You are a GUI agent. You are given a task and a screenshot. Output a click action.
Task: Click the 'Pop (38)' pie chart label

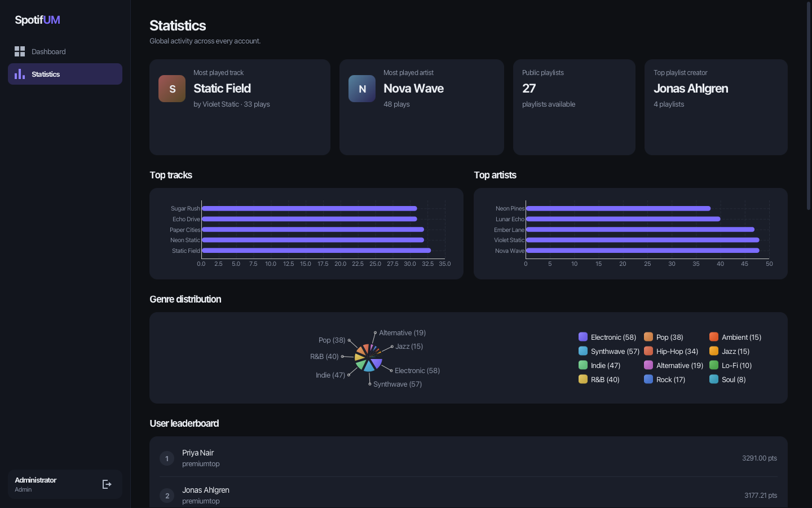pyautogui.click(x=332, y=340)
